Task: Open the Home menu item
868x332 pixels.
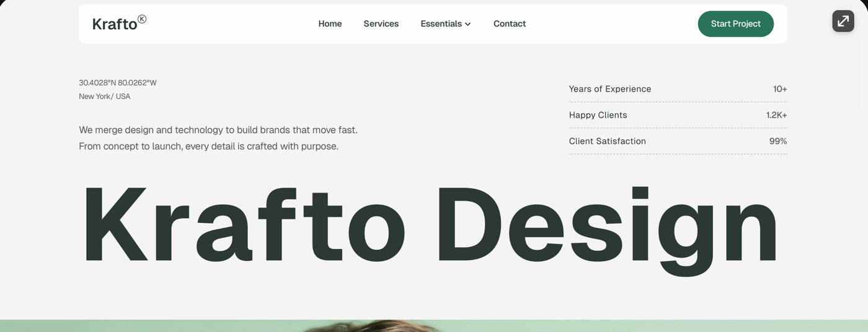Action: tap(330, 24)
